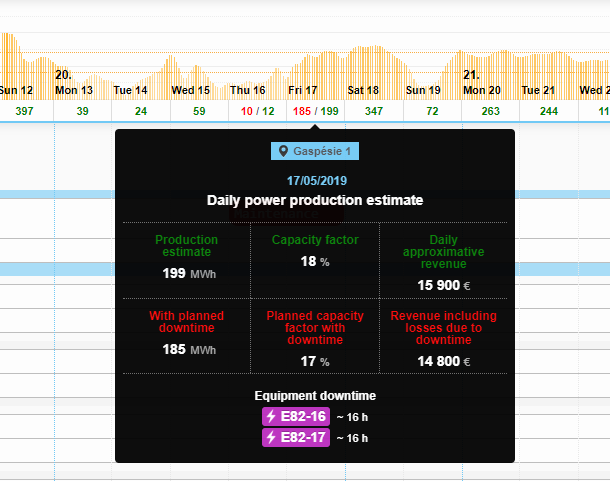Click the 10 / 12 production value cell
610x481 pixels.
pyautogui.click(x=257, y=111)
